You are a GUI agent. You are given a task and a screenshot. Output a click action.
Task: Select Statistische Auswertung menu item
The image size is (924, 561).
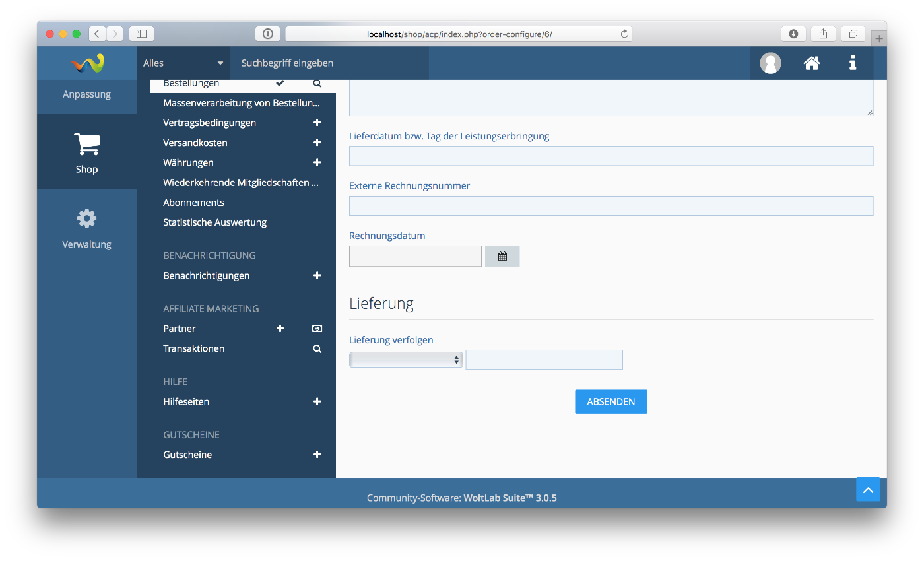214,222
